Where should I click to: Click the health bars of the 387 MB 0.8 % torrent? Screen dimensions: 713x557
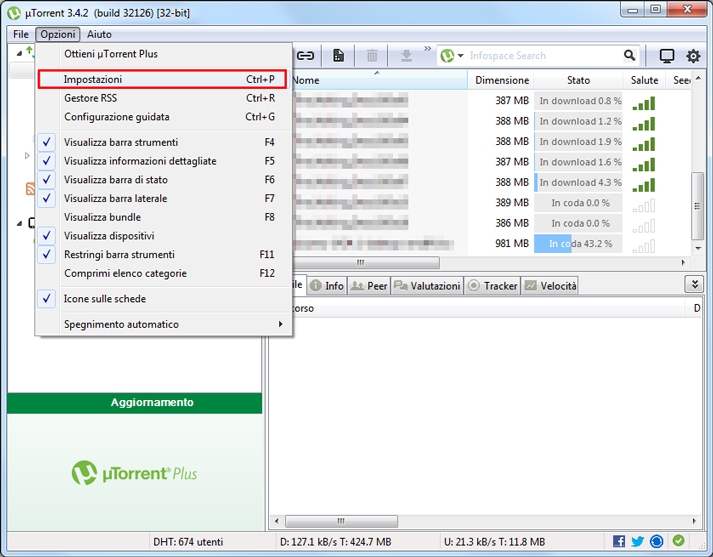pyautogui.click(x=643, y=103)
